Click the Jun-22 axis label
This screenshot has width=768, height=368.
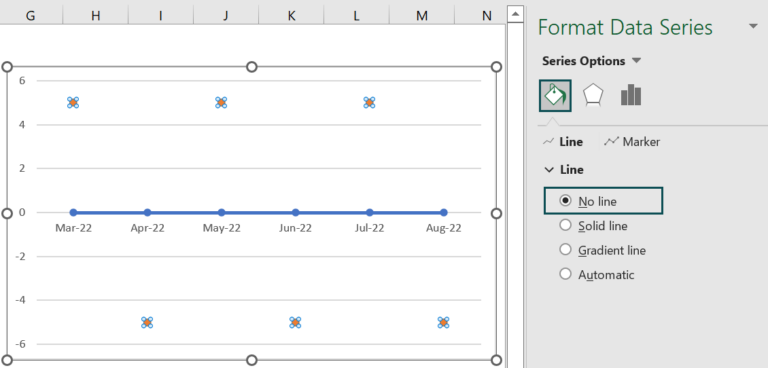click(295, 228)
